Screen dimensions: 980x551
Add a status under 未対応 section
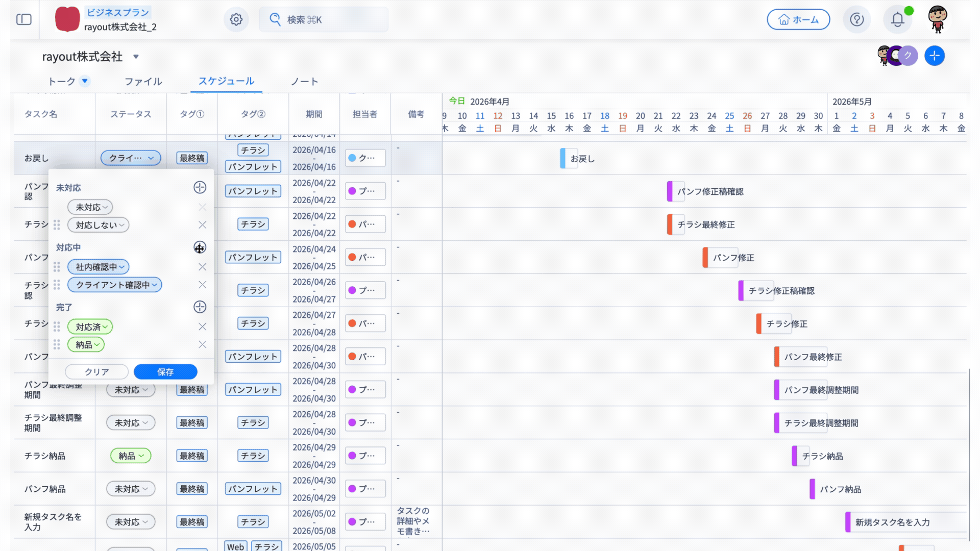[x=200, y=187]
